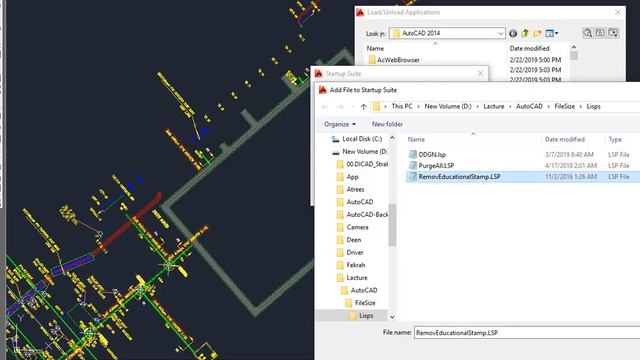The image size is (640, 360).
Task: Select the FileSize folder in tree
Action: [x=360, y=303]
